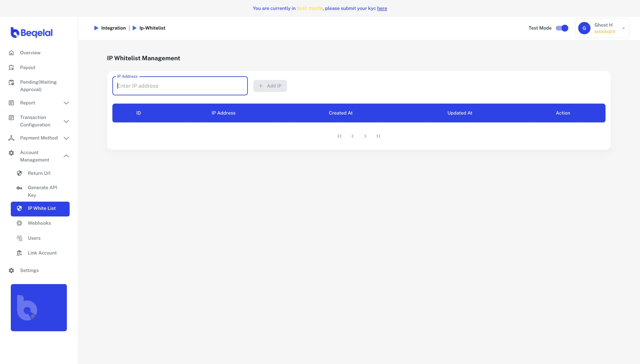Focus the IP Address input field

[x=180, y=86]
